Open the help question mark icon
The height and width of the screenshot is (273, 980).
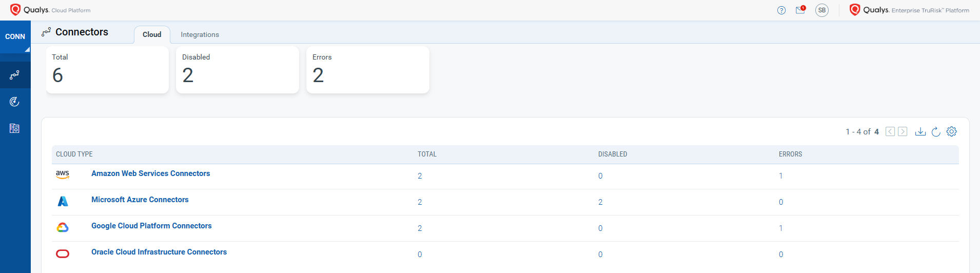click(x=781, y=10)
